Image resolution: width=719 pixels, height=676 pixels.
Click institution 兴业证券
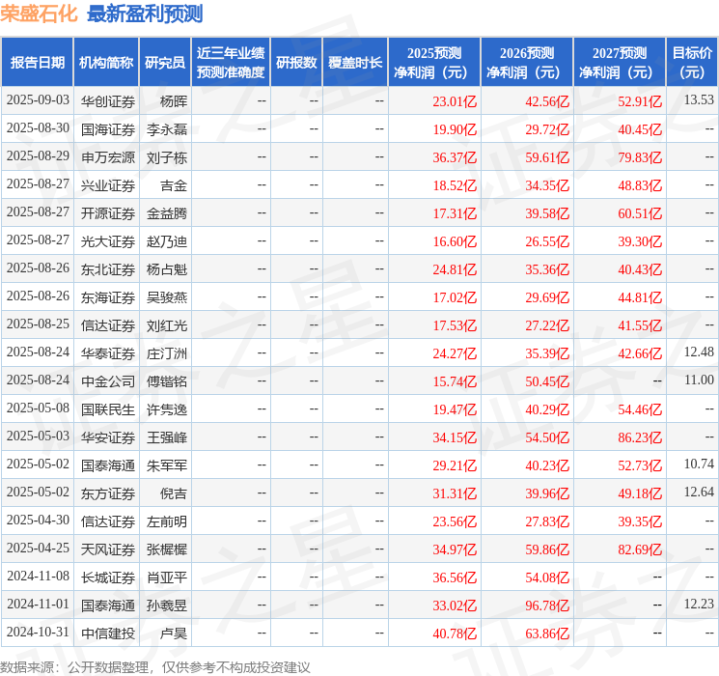point(108,185)
